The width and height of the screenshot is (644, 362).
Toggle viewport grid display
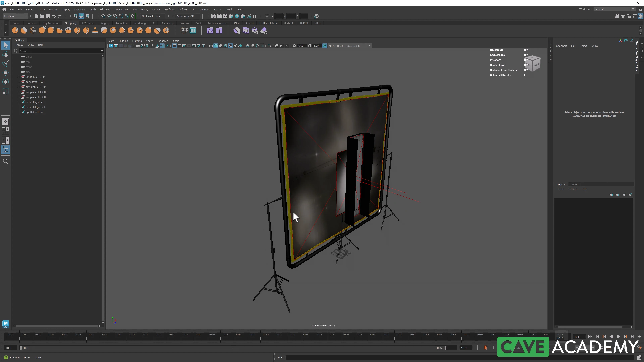(x=174, y=46)
